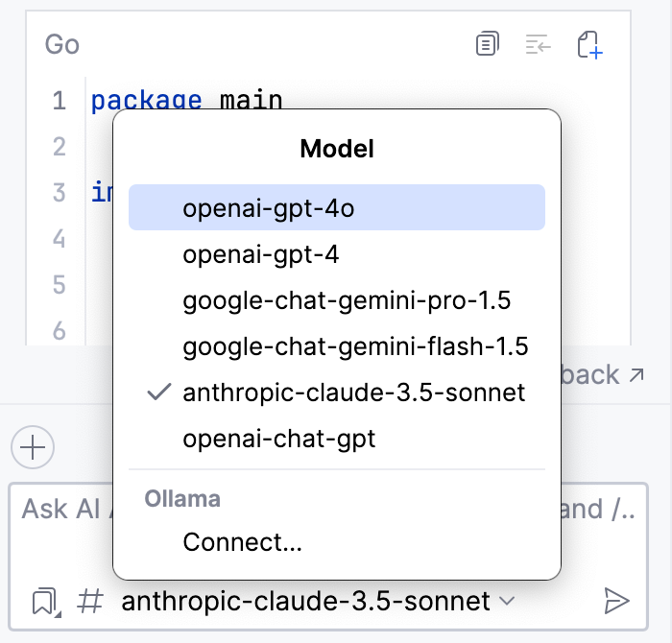Open the anthropic-claude-3.5-sonnet model dropdown

tap(306, 602)
